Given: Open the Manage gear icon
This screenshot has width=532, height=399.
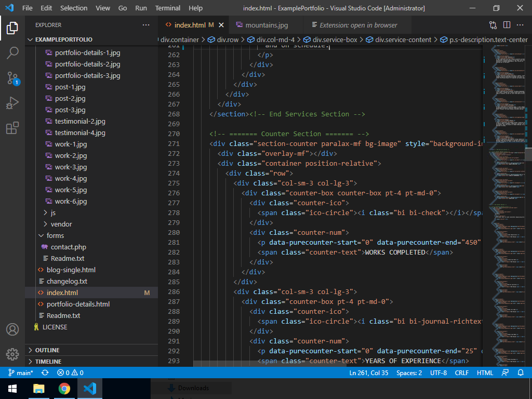Looking at the screenshot, I should click(x=12, y=354).
